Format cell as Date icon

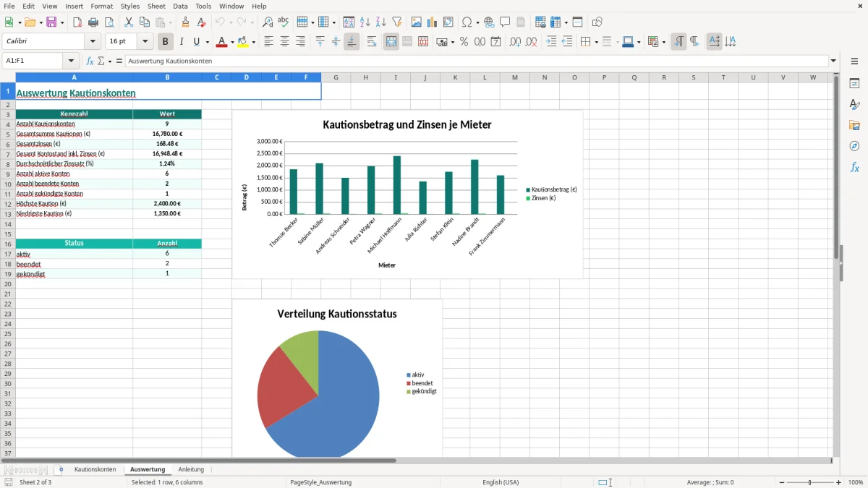pyautogui.click(x=495, y=42)
